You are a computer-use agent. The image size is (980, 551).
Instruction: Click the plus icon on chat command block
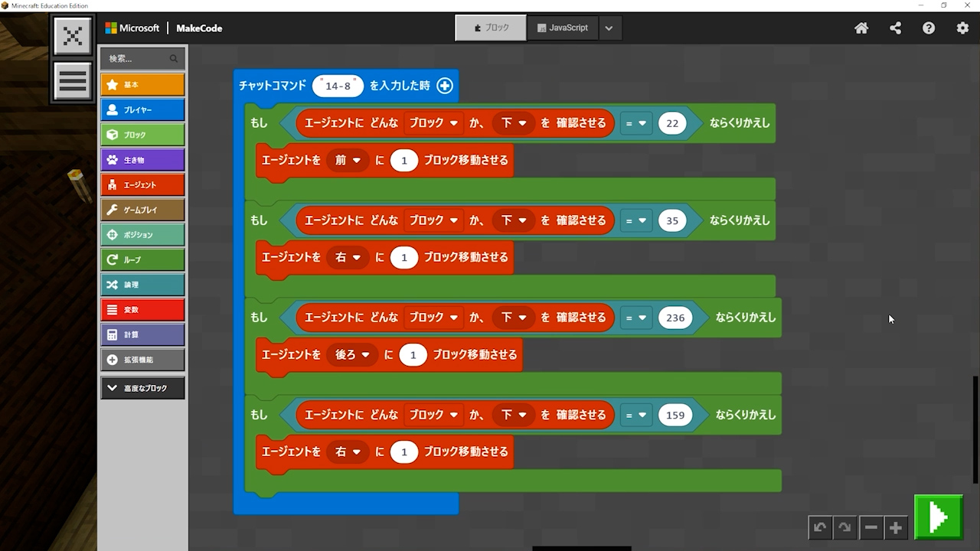point(445,86)
